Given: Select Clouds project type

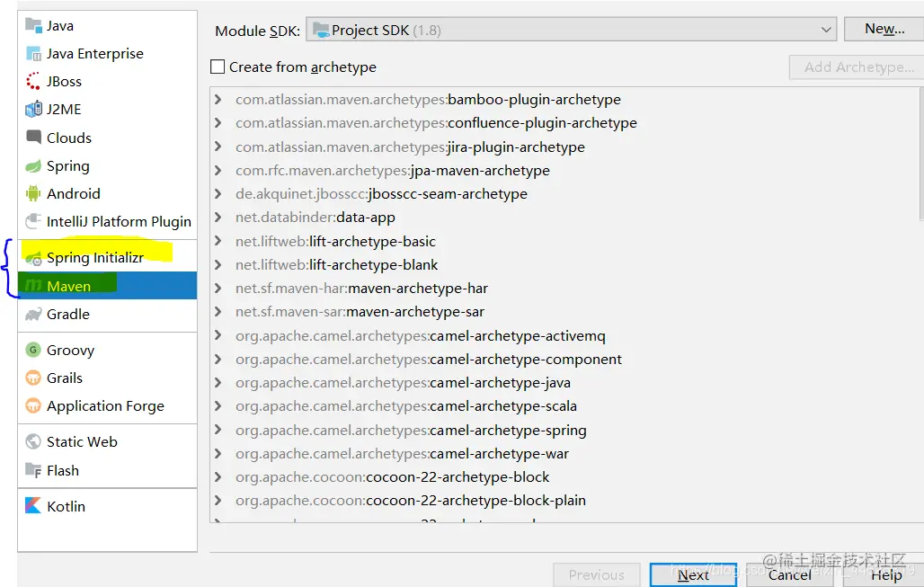Looking at the screenshot, I should pyautogui.click(x=107, y=138).
